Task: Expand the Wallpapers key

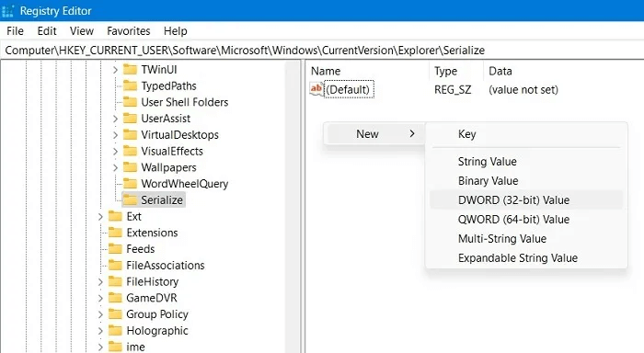Action: coord(115,167)
